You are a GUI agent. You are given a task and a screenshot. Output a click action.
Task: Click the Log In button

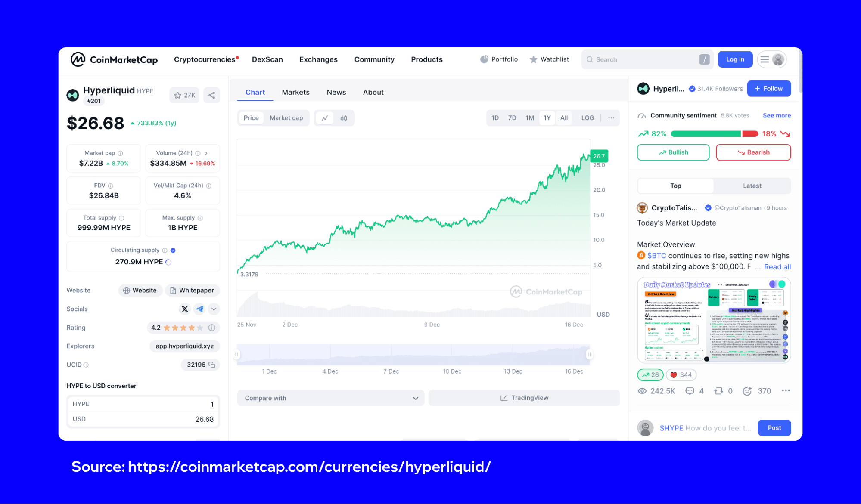pyautogui.click(x=734, y=59)
